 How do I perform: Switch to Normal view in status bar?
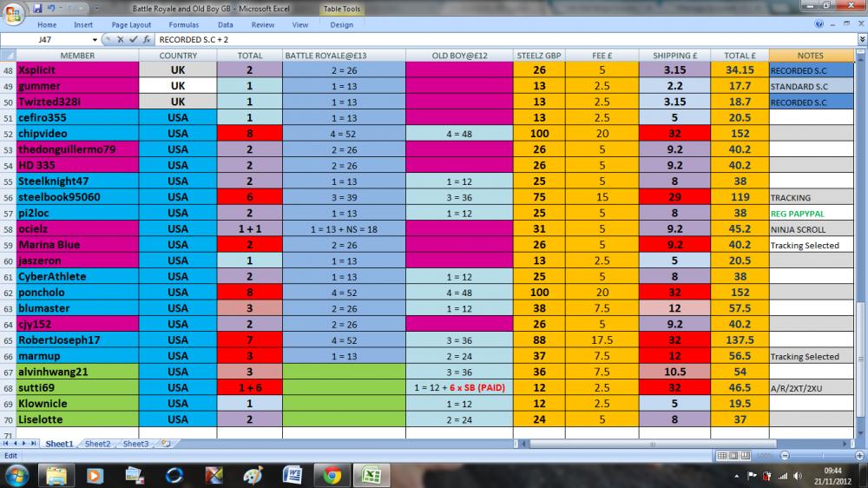pyautogui.click(x=721, y=455)
